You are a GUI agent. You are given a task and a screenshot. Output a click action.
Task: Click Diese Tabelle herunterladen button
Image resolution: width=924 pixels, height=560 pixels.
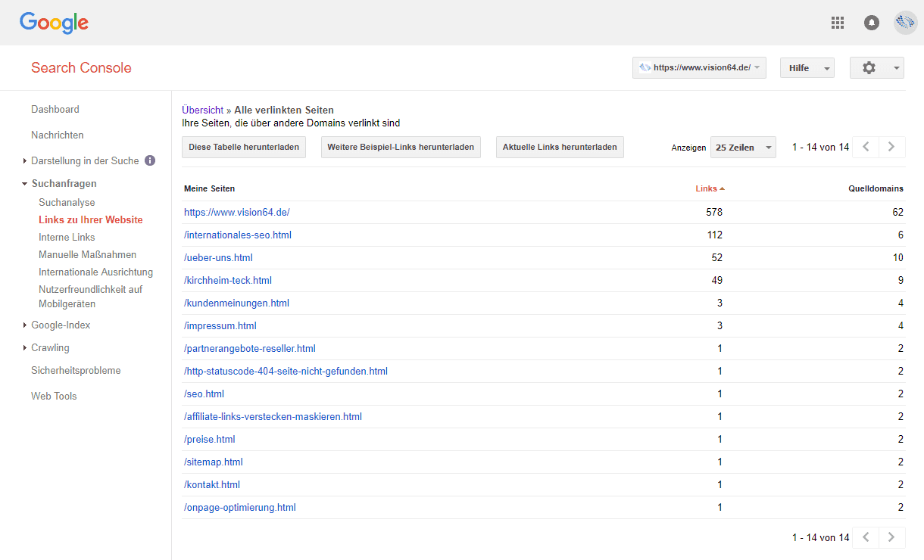(244, 147)
